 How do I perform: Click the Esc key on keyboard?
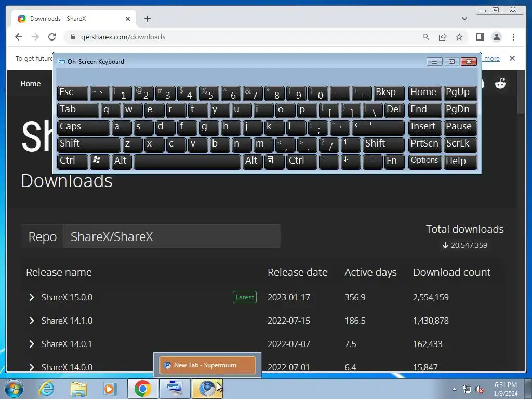pyautogui.click(x=73, y=94)
